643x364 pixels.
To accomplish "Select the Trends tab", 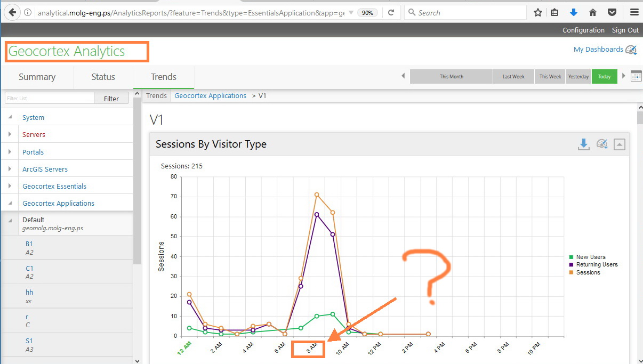I will (x=164, y=77).
